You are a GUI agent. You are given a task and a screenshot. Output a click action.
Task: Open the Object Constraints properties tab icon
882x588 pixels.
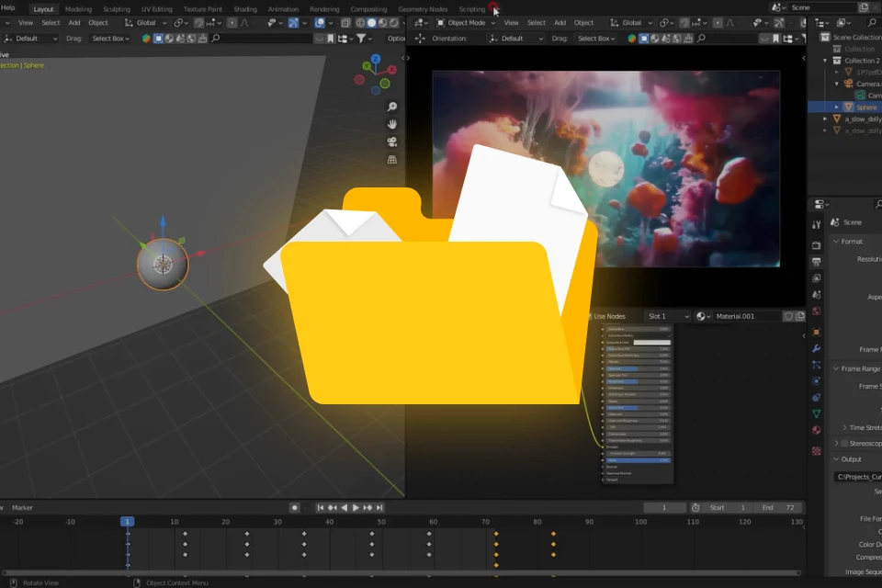point(816,397)
